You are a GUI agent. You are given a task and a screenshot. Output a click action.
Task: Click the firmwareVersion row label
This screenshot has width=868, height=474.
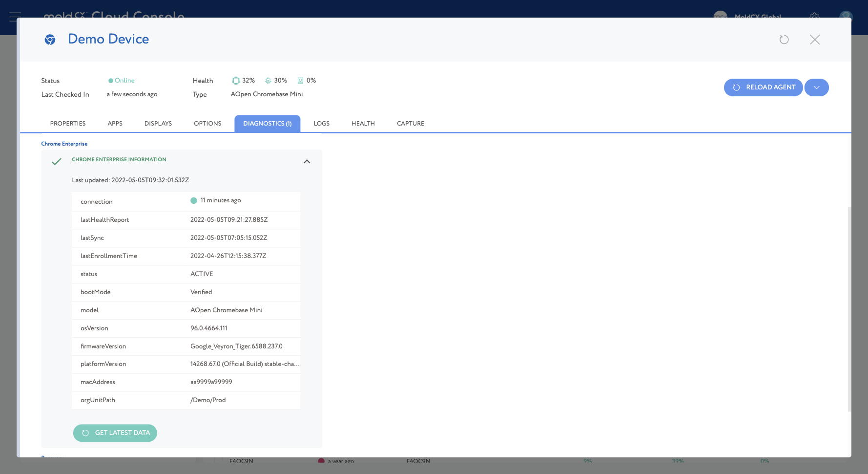[x=103, y=346]
